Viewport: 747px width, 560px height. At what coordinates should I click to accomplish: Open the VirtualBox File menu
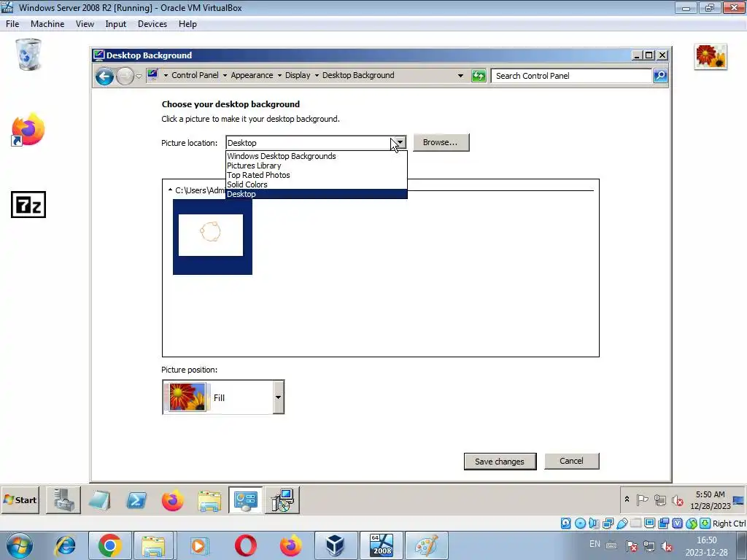(x=12, y=24)
